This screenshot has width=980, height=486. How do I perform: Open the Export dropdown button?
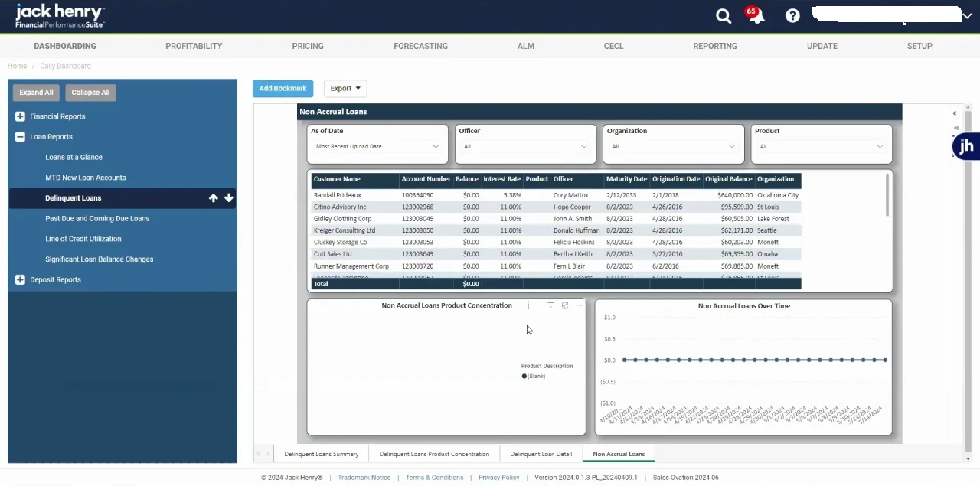[x=345, y=89]
